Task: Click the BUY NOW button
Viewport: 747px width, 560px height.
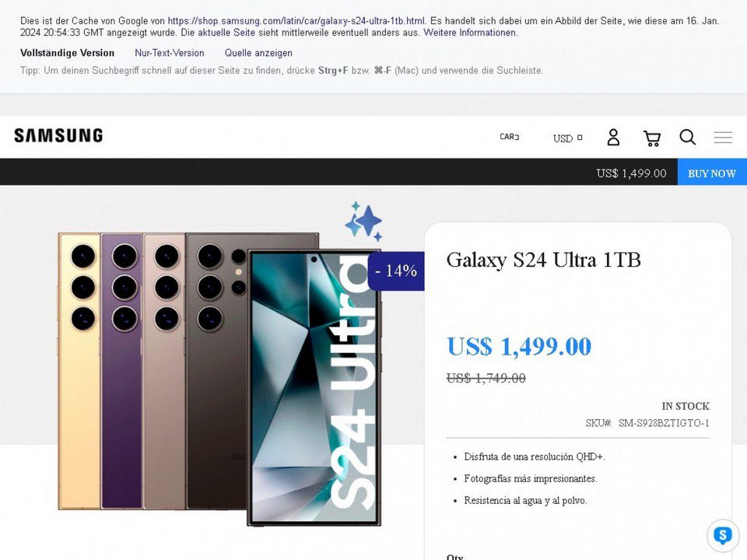Action: pos(712,173)
